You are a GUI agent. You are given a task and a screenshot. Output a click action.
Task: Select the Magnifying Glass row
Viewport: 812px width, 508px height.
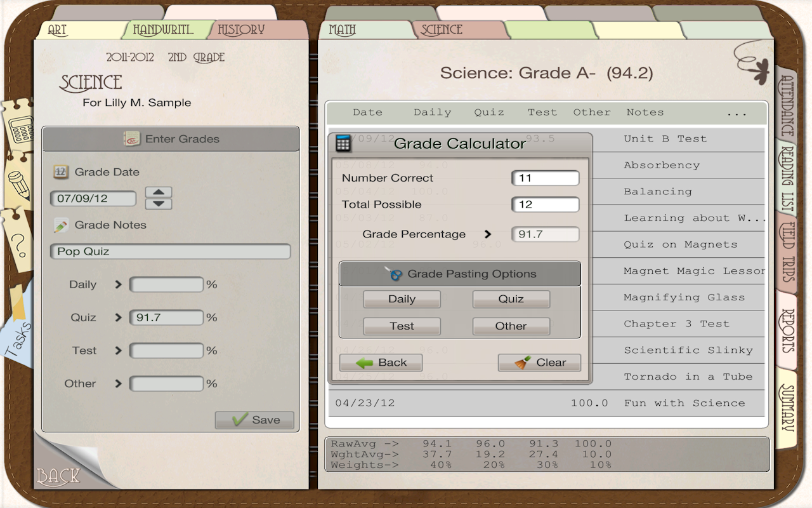[546, 297]
